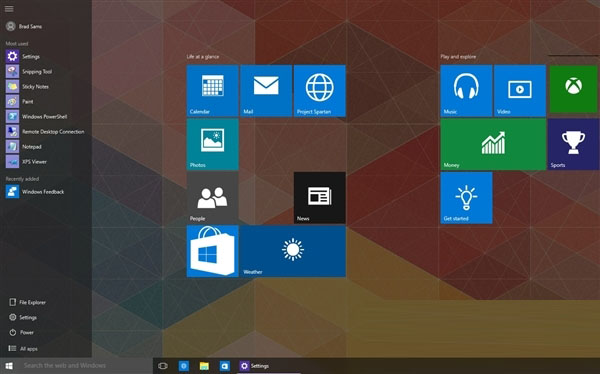Launch the Xbox tile
The width and height of the screenshot is (600, 374).
(x=573, y=89)
